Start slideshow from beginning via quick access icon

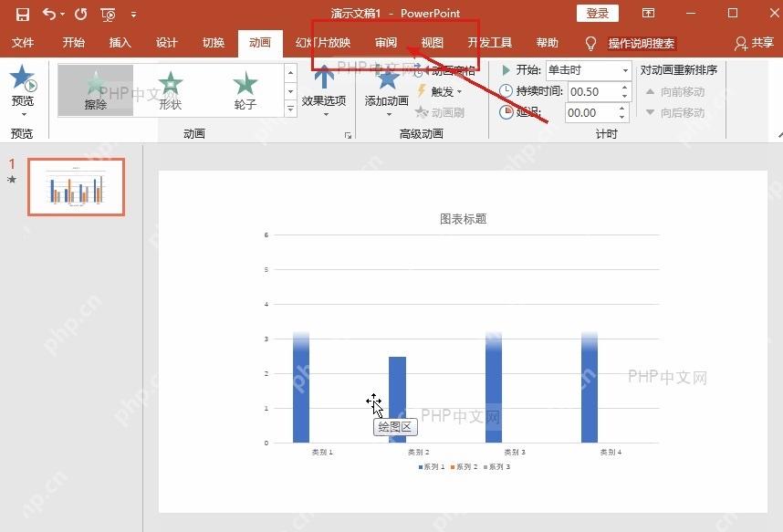(108, 15)
